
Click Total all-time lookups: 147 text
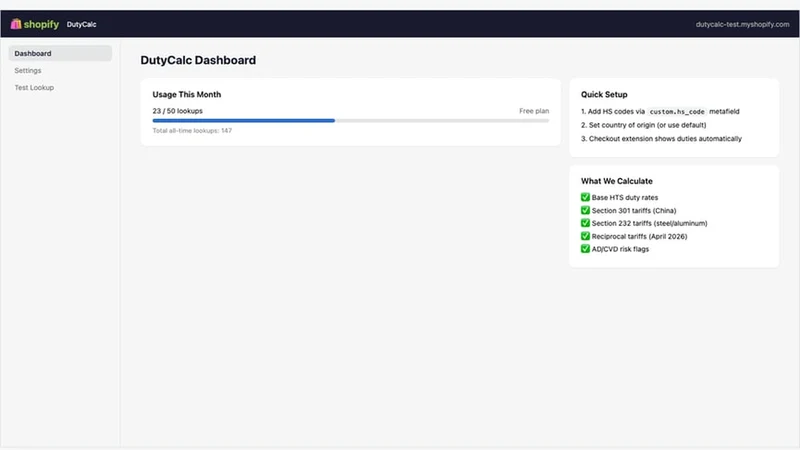pos(192,131)
